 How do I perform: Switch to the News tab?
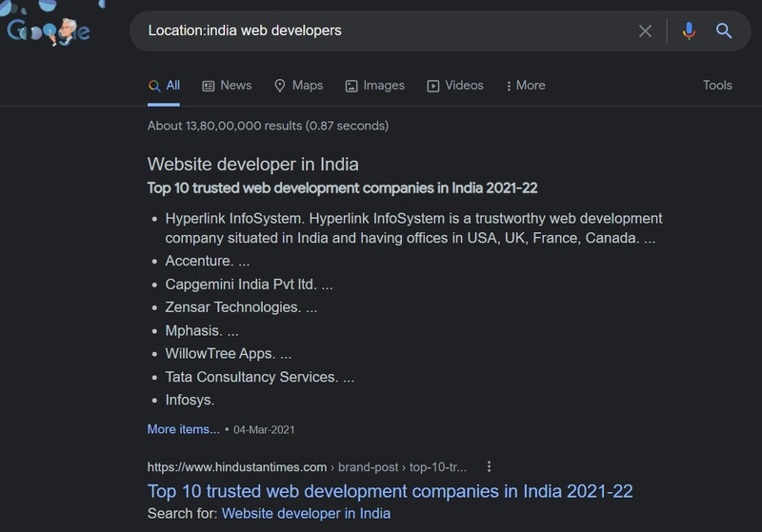click(x=227, y=86)
